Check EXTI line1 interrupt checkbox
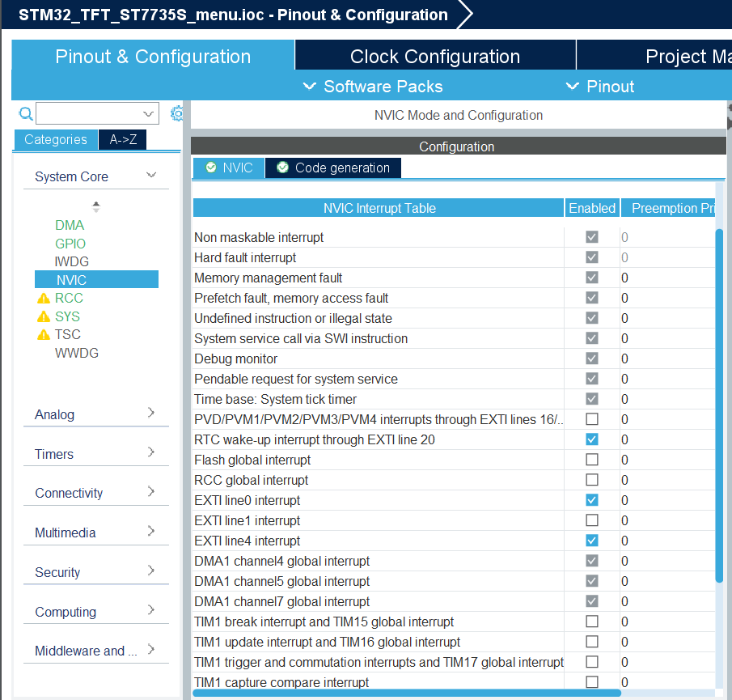Viewport: 732px width, 700px height. pyautogui.click(x=592, y=520)
